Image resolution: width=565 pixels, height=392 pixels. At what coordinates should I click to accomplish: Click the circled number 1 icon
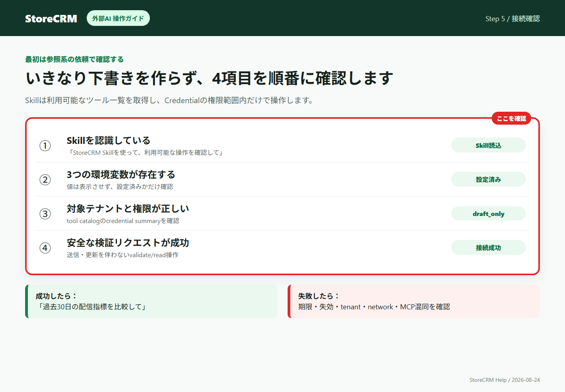pyautogui.click(x=45, y=146)
